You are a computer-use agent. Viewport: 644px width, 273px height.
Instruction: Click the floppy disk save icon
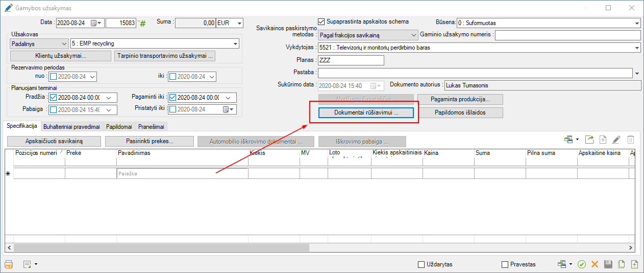608,264
